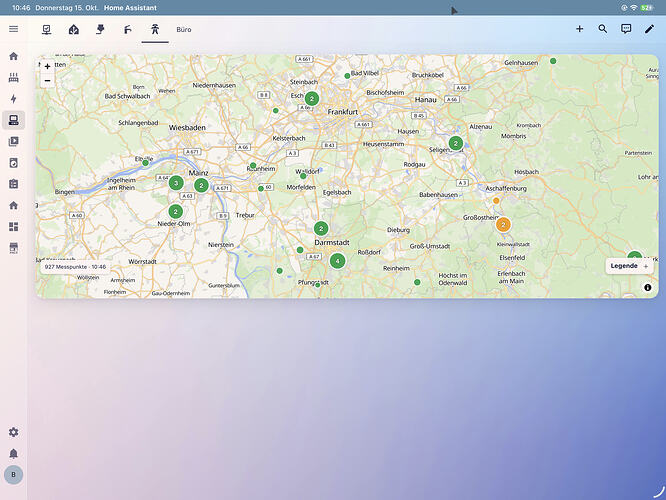Open the HACS store sidebar icon

click(x=14, y=248)
